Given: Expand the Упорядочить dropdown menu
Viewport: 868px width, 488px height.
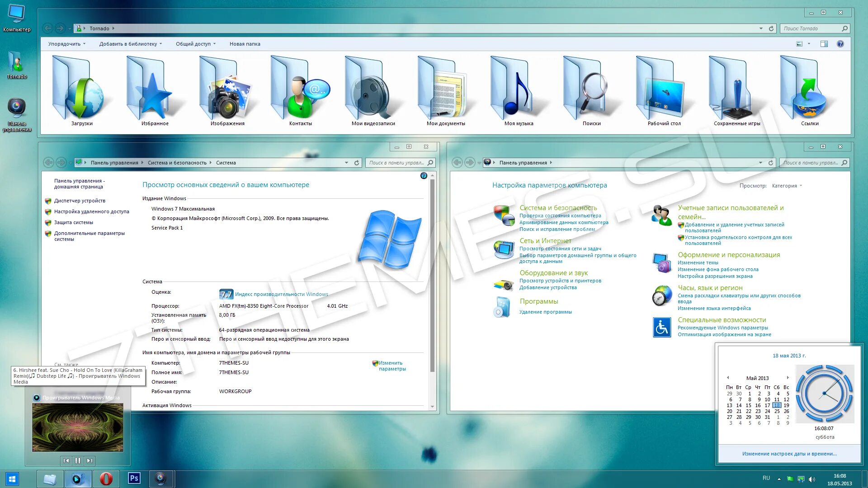Looking at the screenshot, I should (x=66, y=43).
